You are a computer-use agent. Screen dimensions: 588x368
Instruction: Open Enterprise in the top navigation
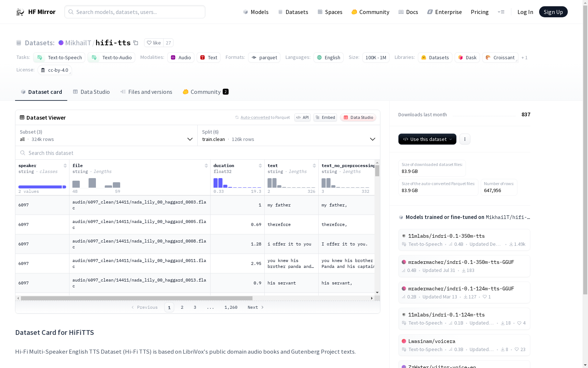(445, 12)
